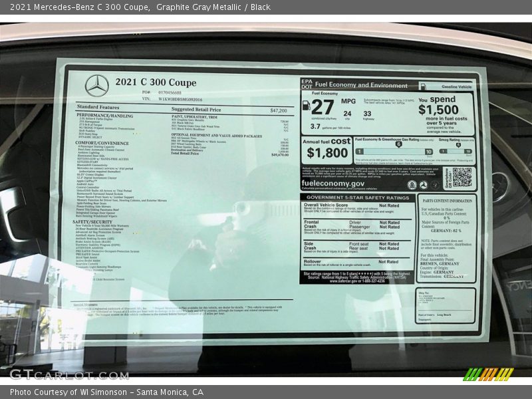This screenshot has width=532, height=399.
Task: Click the Fuel Economy & Greenhouse Gas rating bar
Action: 394,152
